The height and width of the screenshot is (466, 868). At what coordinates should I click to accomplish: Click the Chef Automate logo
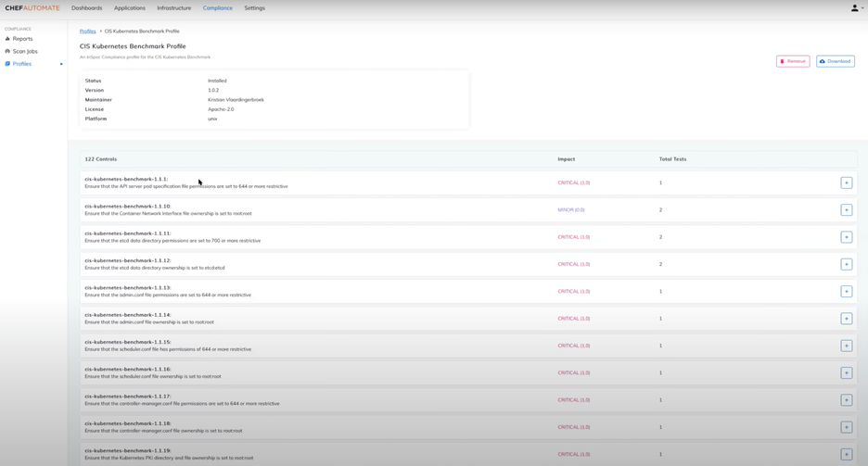click(x=32, y=8)
